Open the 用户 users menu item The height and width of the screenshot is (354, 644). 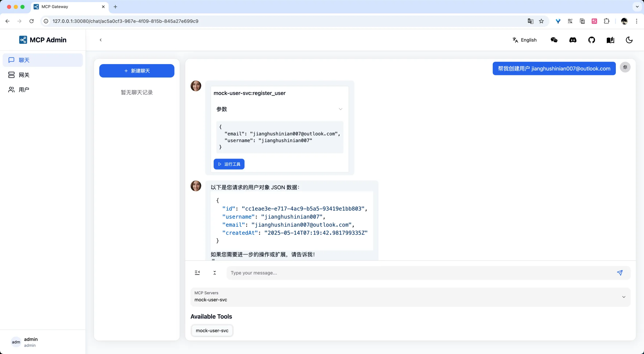tap(24, 90)
